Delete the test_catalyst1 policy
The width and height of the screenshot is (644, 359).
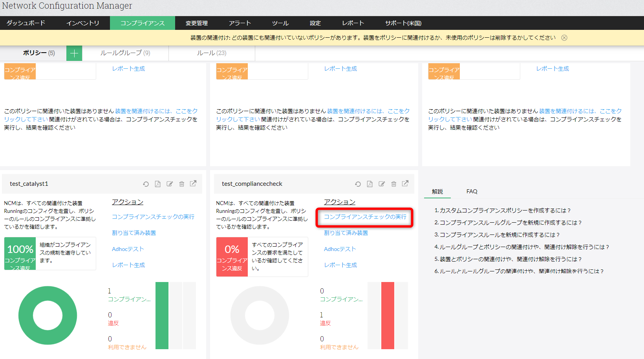pyautogui.click(x=182, y=184)
